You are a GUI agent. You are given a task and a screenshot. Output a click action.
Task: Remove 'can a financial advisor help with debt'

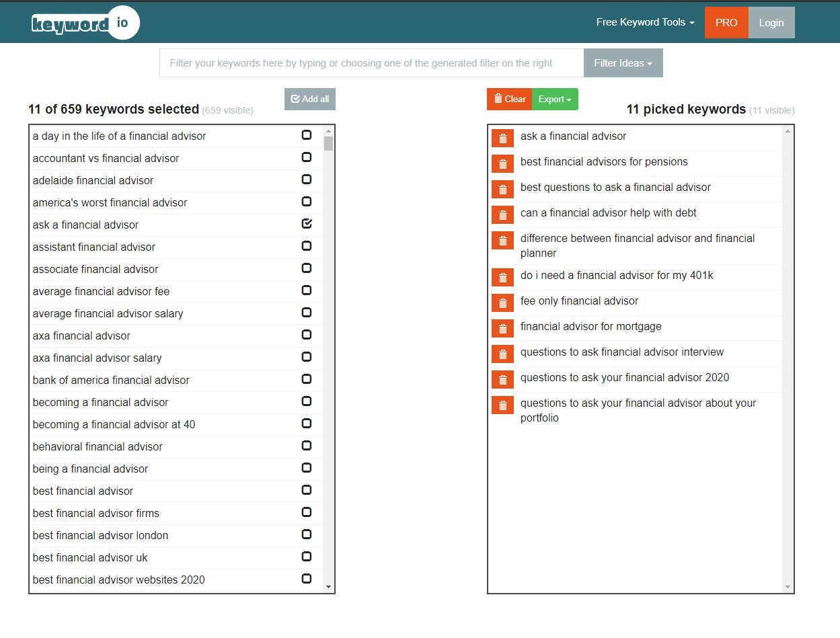click(x=502, y=214)
